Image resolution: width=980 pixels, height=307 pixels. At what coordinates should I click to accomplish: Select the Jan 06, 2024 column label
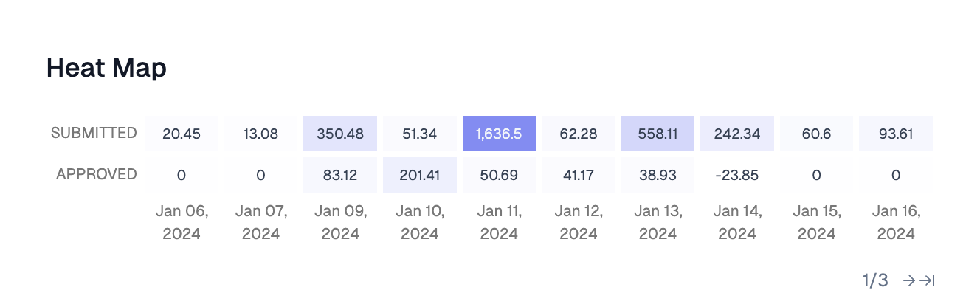(x=182, y=223)
